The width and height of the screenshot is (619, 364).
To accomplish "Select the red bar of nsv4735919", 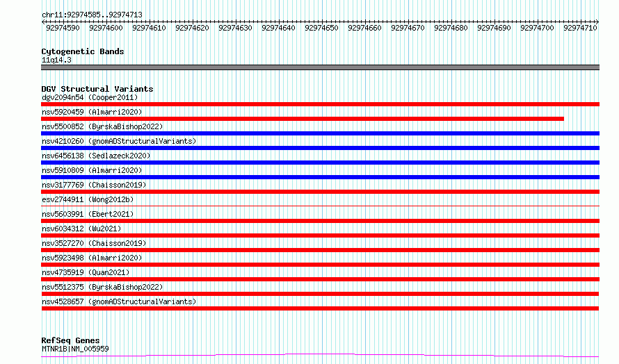I will [x=320, y=279].
